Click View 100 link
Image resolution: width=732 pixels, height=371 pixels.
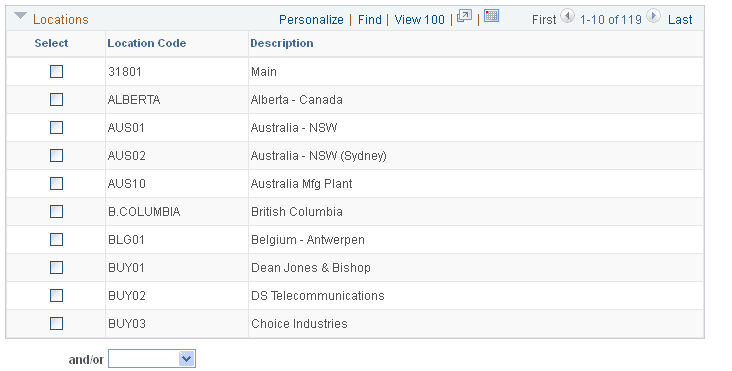click(x=419, y=20)
